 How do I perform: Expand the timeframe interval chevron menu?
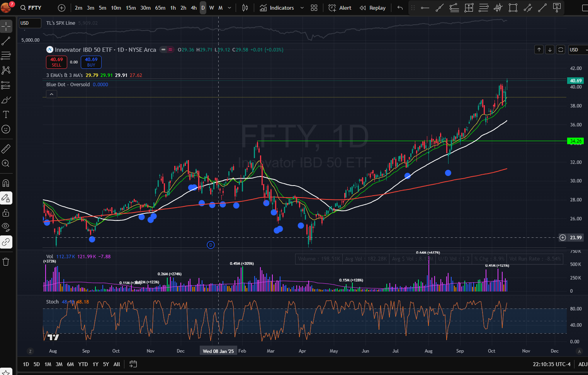[229, 8]
